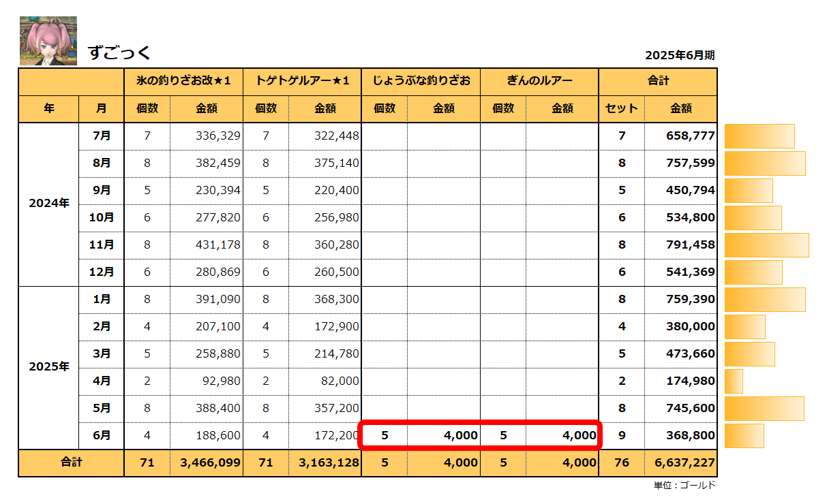Select the 11月 month row label
The height and width of the screenshot is (504, 829).
pyautogui.click(x=102, y=245)
